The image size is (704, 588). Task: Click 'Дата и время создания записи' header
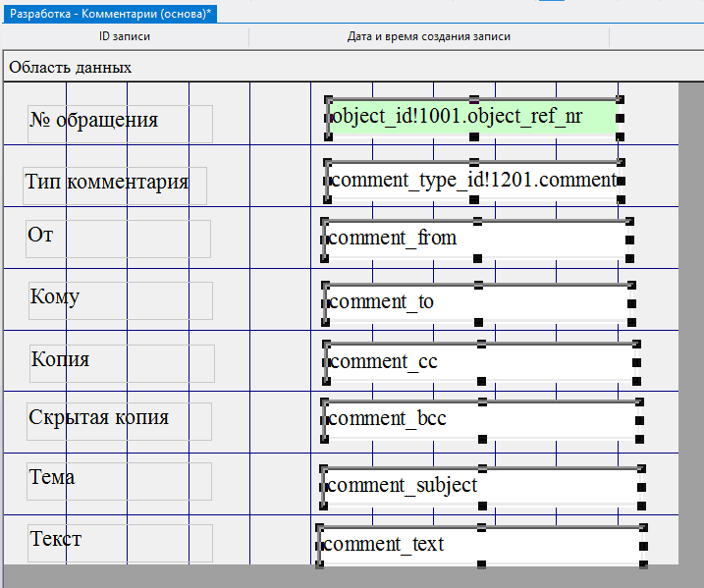click(x=428, y=37)
